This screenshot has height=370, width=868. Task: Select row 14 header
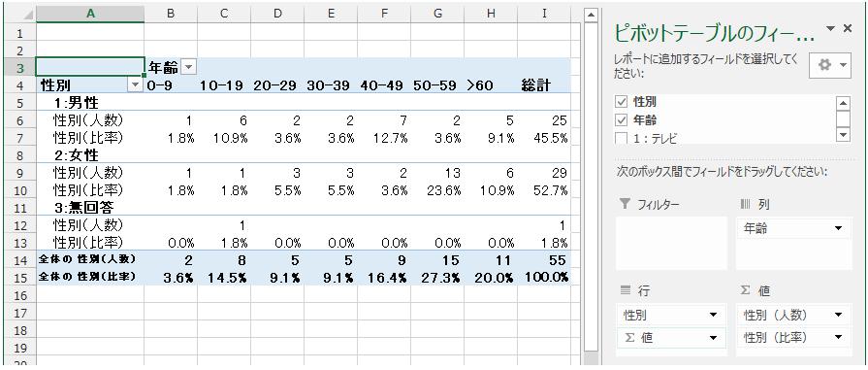[20, 259]
